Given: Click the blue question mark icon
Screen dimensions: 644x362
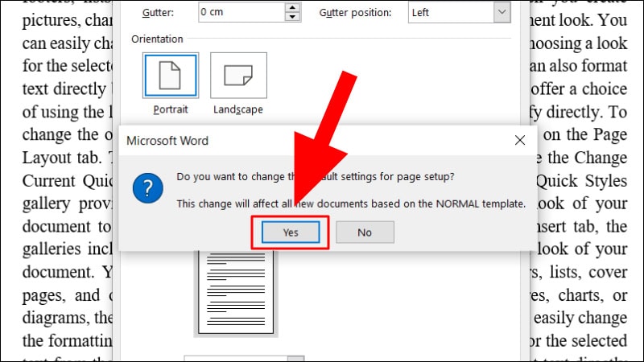Looking at the screenshot, I should click(x=148, y=188).
